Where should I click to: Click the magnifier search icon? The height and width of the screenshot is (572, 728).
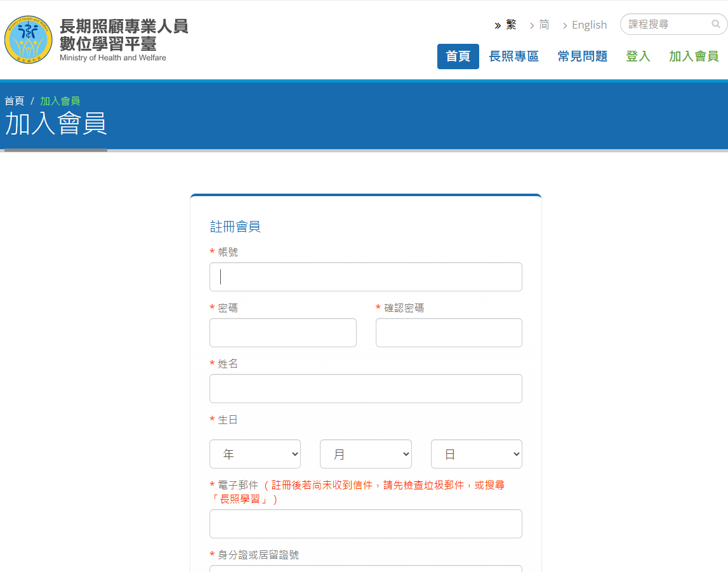[716, 24]
